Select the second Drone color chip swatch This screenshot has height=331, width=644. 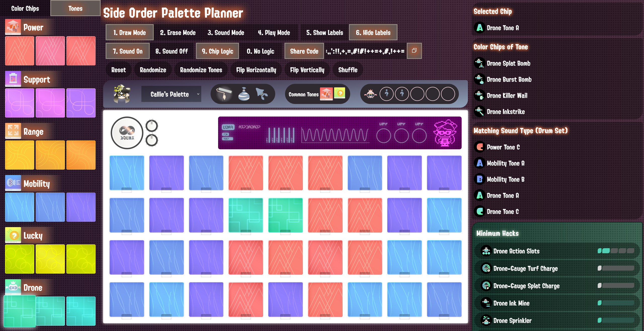(50, 311)
